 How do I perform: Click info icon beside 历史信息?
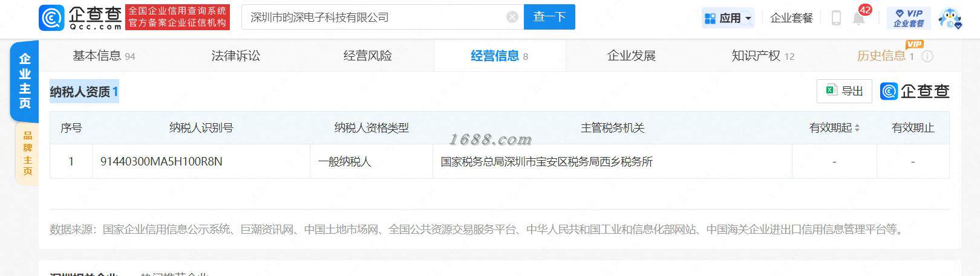pyautogui.click(x=927, y=56)
